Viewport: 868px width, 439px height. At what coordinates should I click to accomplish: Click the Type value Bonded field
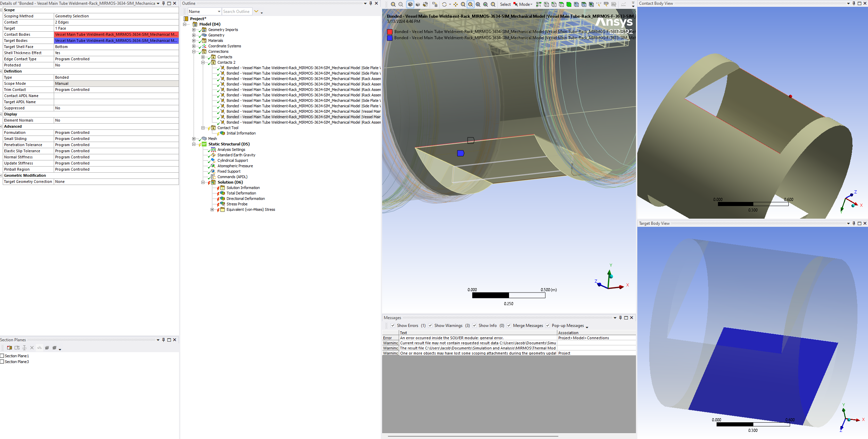click(x=116, y=78)
